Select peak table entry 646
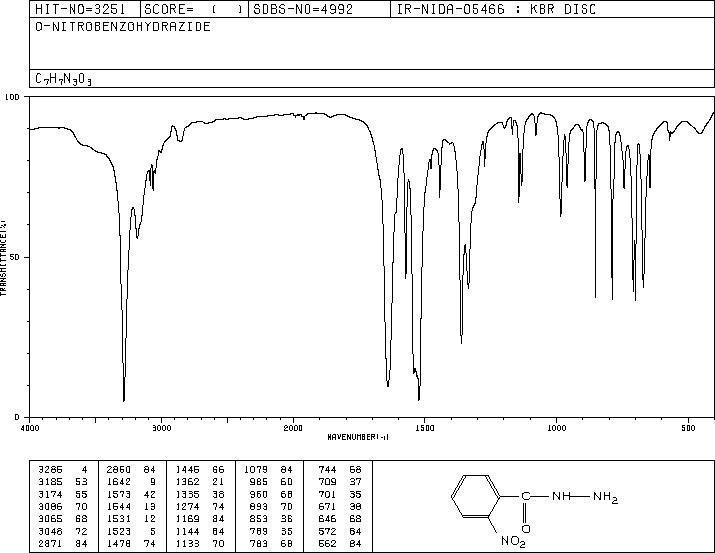 tap(327, 519)
